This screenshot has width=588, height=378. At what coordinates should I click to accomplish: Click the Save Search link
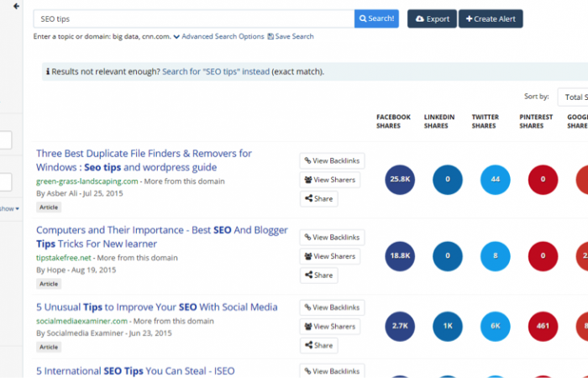pyautogui.click(x=291, y=36)
